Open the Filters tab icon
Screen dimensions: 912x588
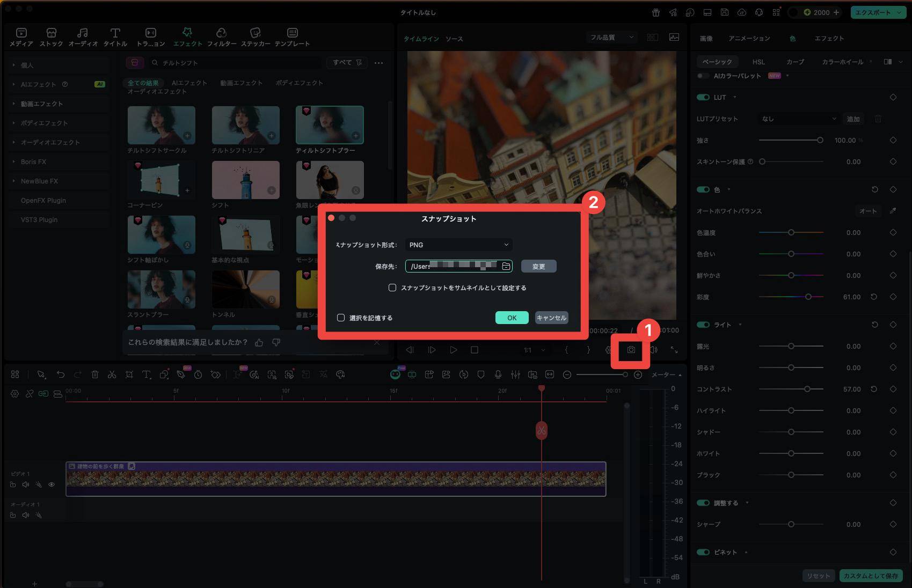coord(221,33)
